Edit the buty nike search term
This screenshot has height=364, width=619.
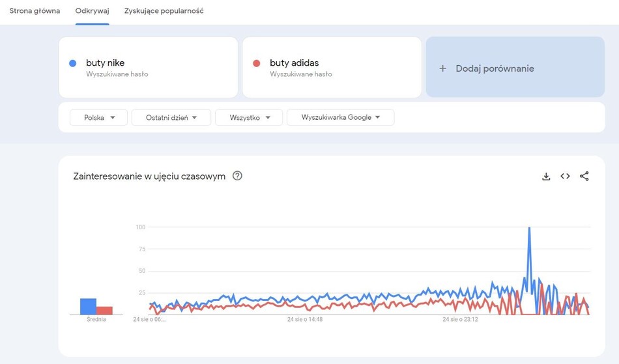point(105,63)
